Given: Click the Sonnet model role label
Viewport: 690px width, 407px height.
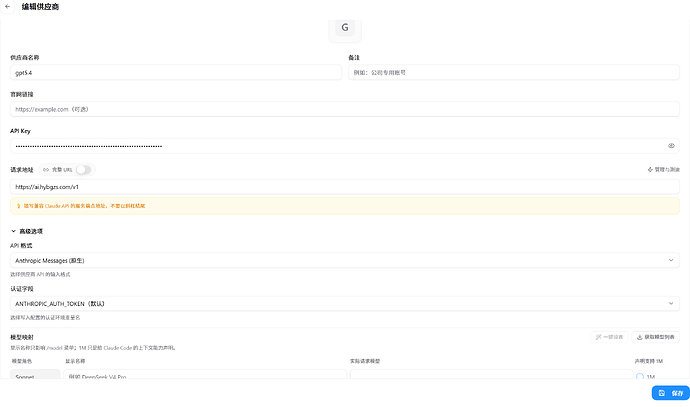Looking at the screenshot, I should click(35, 374).
